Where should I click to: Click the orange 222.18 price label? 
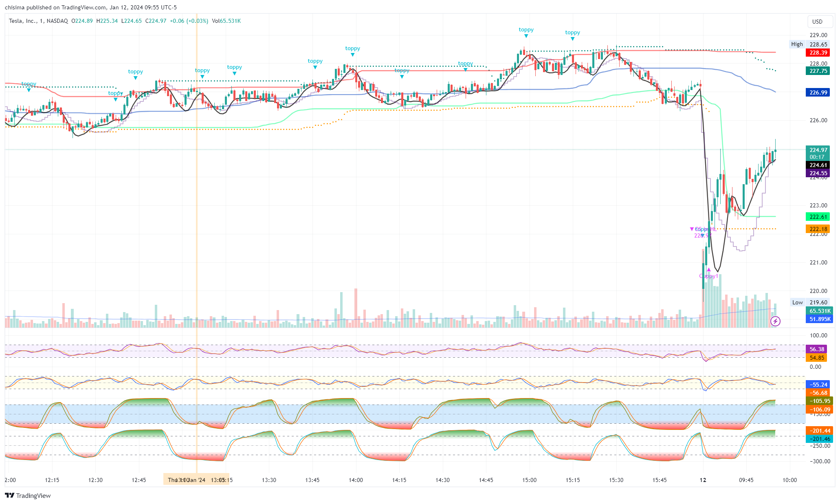tap(818, 229)
